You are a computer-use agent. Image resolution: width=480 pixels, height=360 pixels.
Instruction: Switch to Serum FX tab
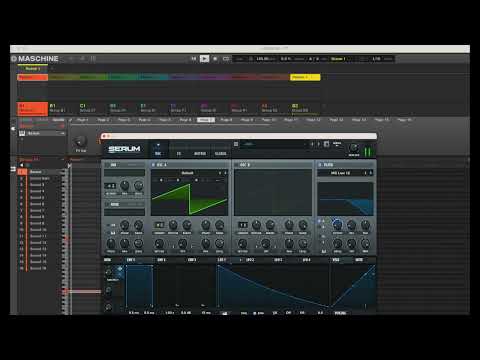point(179,153)
